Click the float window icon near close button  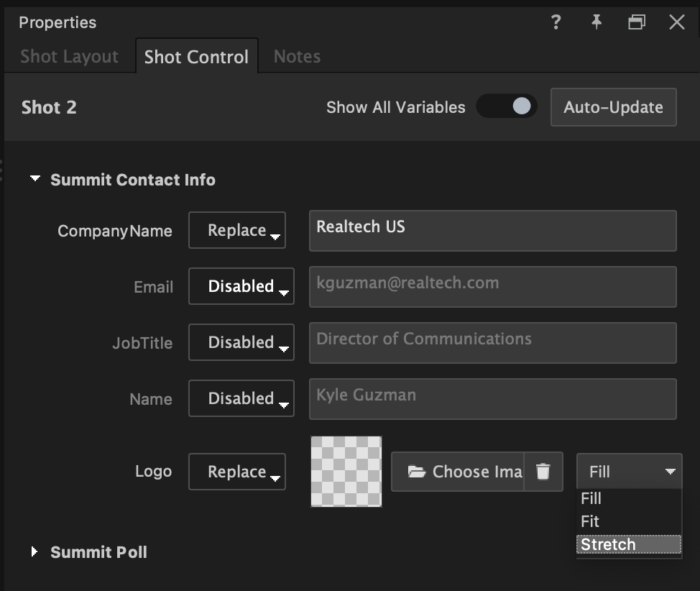tap(636, 22)
